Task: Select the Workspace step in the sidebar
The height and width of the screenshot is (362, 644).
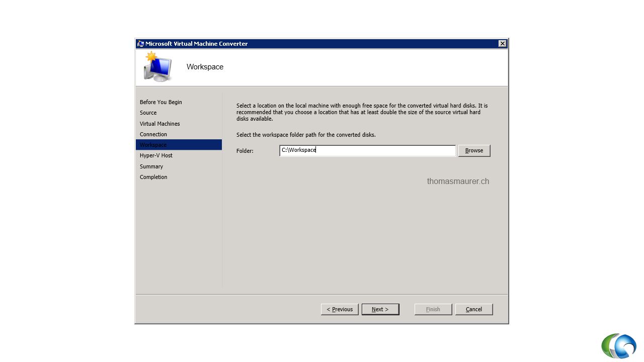Action: click(179, 145)
